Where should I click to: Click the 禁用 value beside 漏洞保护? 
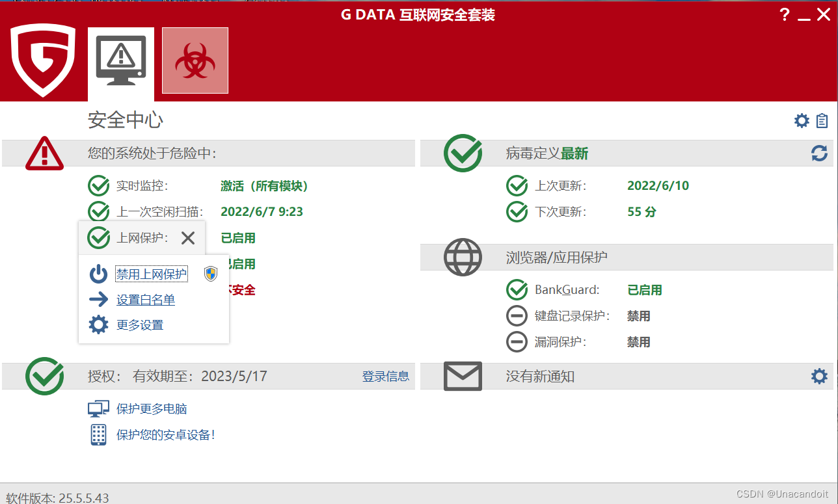[639, 342]
